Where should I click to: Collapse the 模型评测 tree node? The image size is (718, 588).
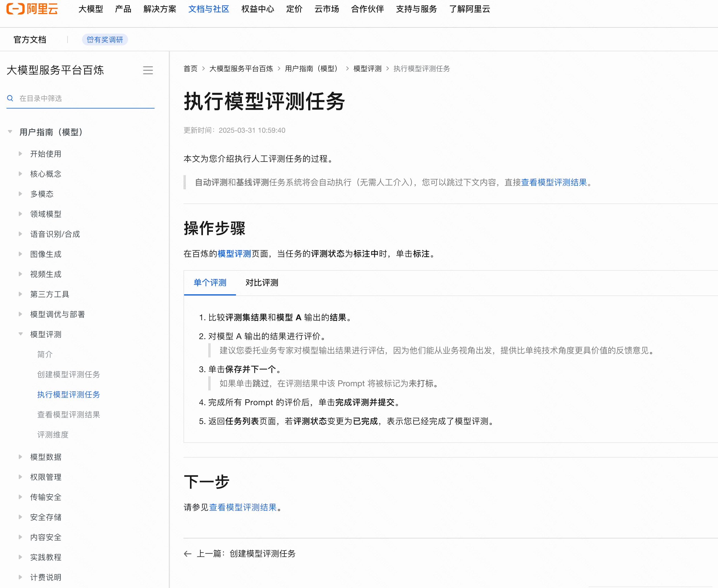click(20, 334)
